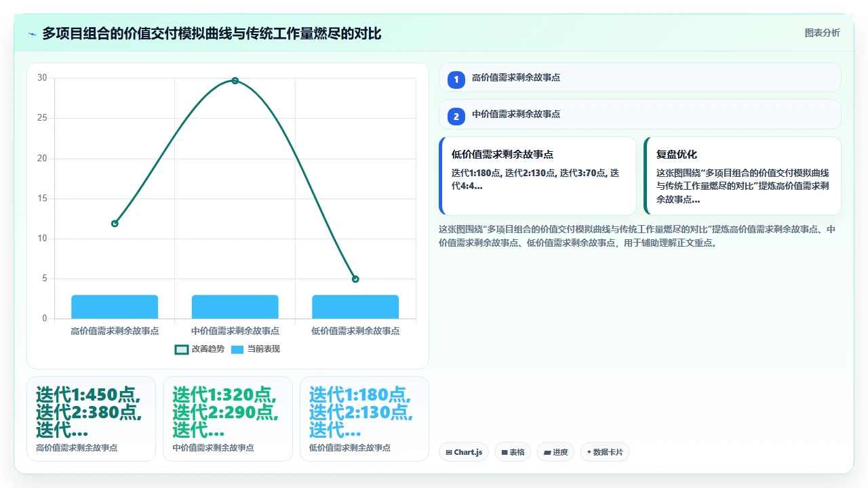
Task: Click the icon inside the Chart.js tag
Action: [449, 453]
